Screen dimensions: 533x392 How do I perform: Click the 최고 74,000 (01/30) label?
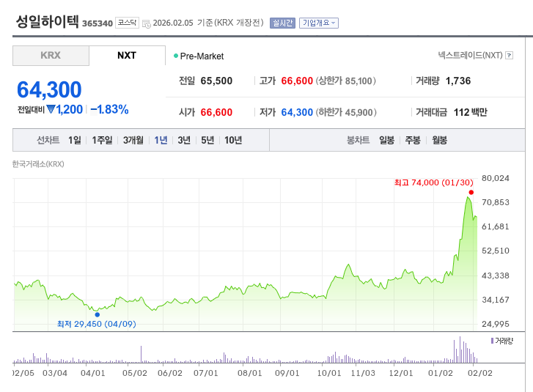tap(434, 182)
